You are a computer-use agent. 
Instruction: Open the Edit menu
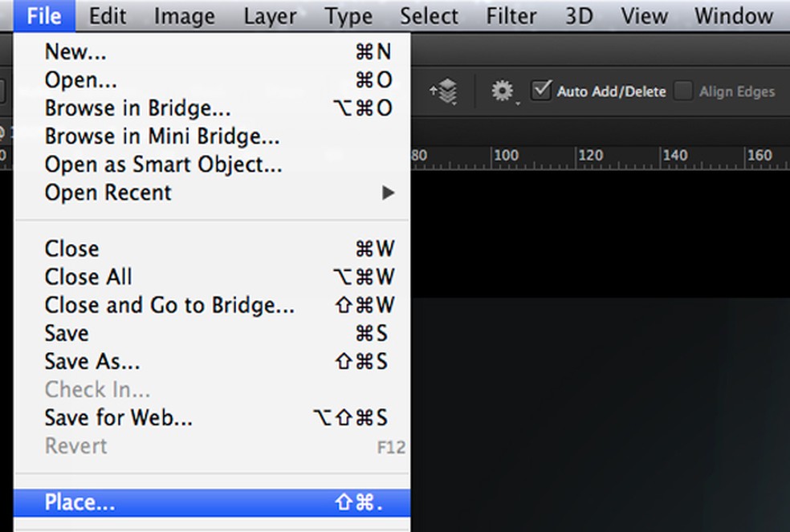tap(107, 16)
